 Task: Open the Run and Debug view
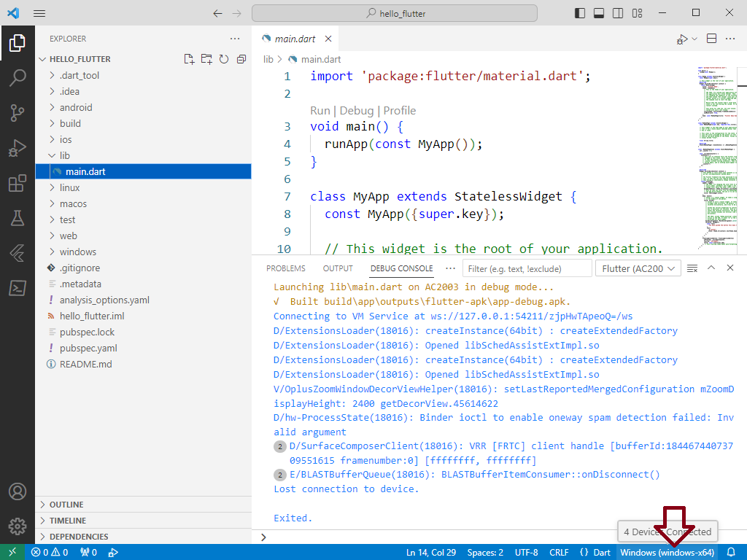pos(18,148)
